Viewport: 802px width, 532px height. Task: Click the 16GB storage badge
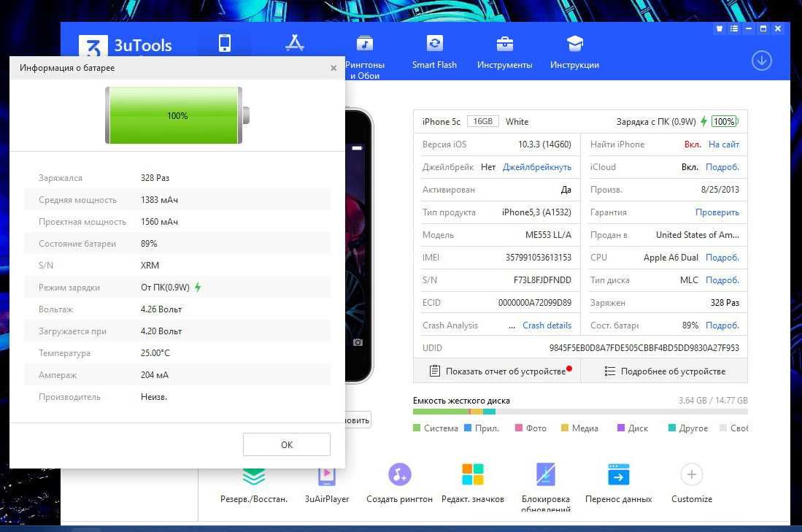click(x=482, y=121)
